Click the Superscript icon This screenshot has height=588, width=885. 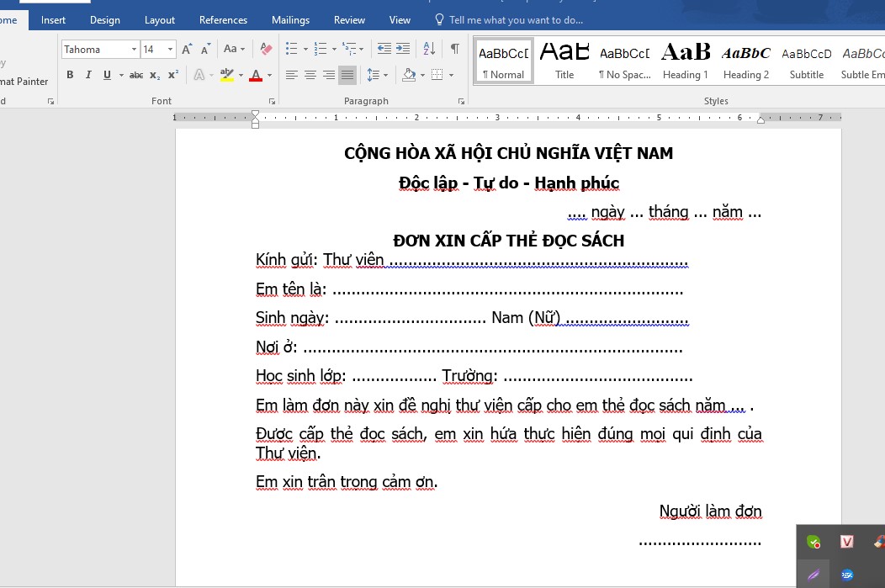pyautogui.click(x=172, y=74)
